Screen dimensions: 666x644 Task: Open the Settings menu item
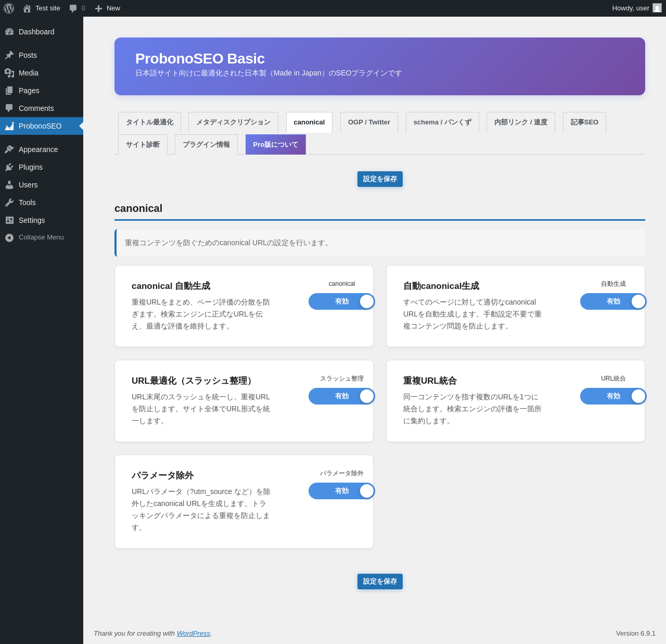coord(42,220)
